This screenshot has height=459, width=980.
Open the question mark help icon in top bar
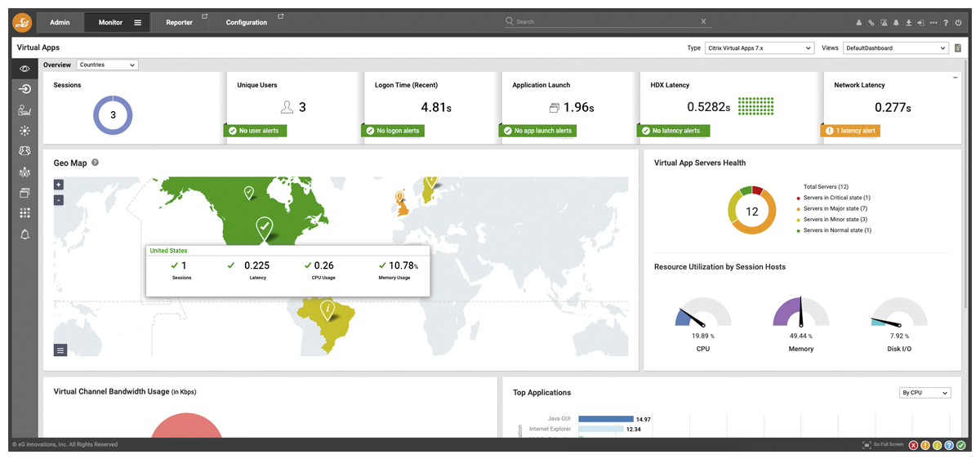click(946, 23)
